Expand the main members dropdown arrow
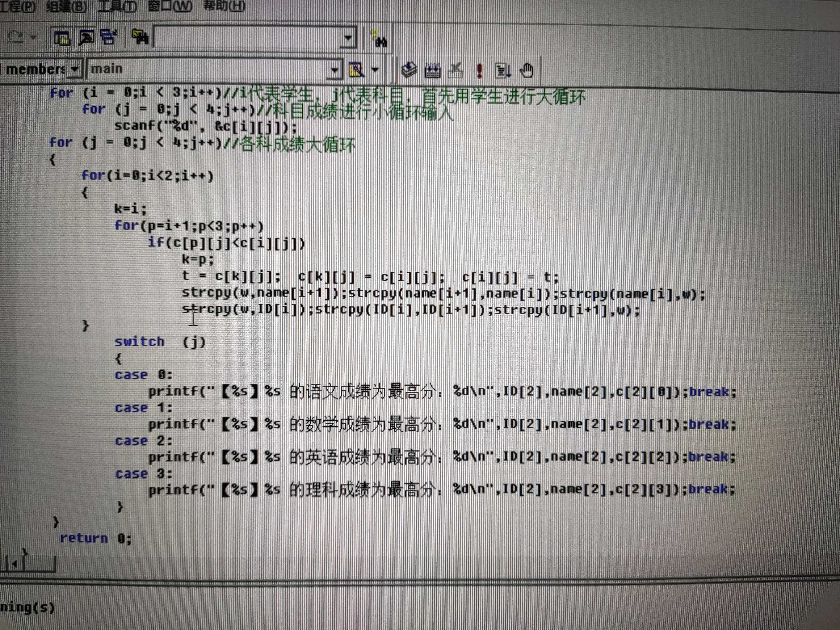 point(334,70)
